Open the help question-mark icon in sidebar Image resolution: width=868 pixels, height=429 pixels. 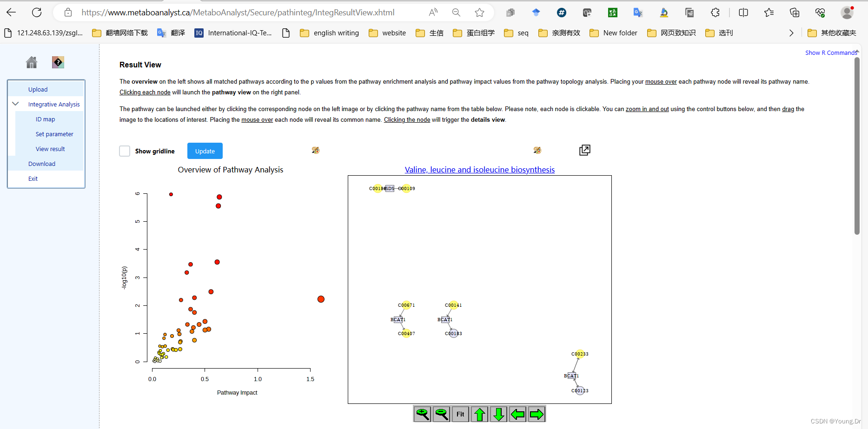(x=58, y=62)
